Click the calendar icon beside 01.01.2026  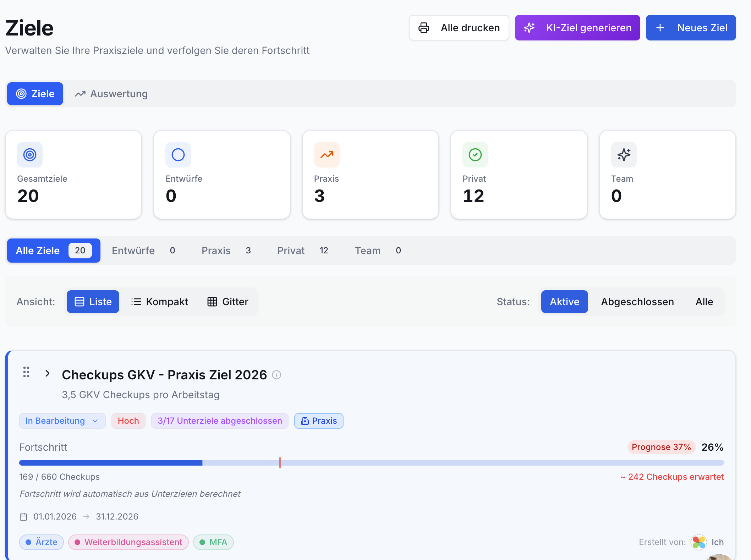click(23, 517)
